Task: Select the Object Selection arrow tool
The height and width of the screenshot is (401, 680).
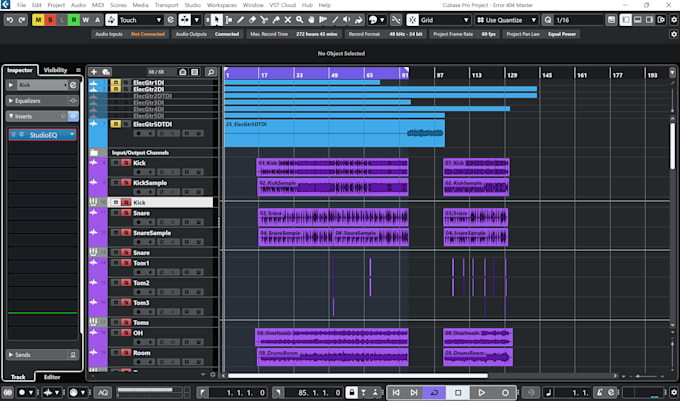Action: click(x=216, y=20)
